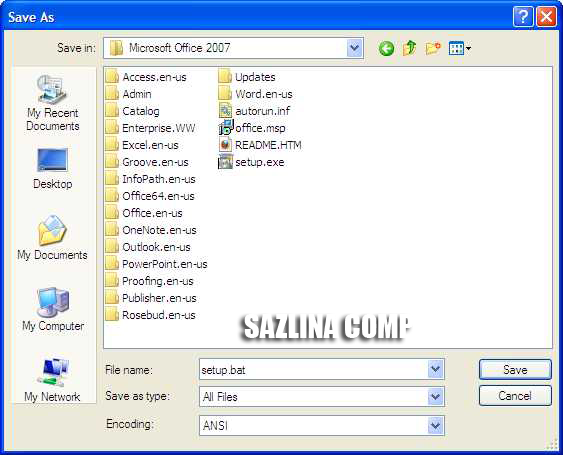563x455 pixels.
Task: Select the Updates folder icon
Action: click(x=225, y=77)
